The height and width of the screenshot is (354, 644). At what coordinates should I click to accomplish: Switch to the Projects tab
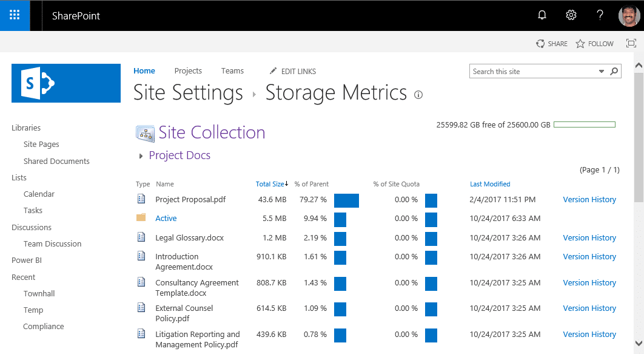coord(188,71)
